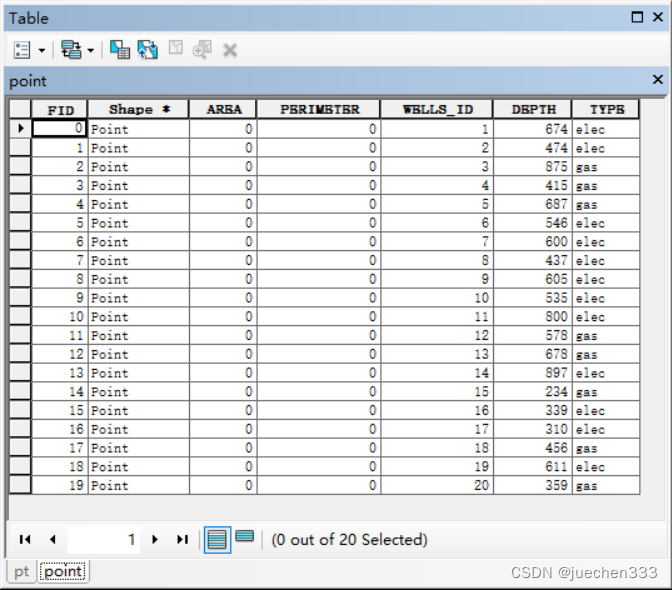Screen dimensions: 672x590
Task: Click the Shape column header
Action: point(138,110)
